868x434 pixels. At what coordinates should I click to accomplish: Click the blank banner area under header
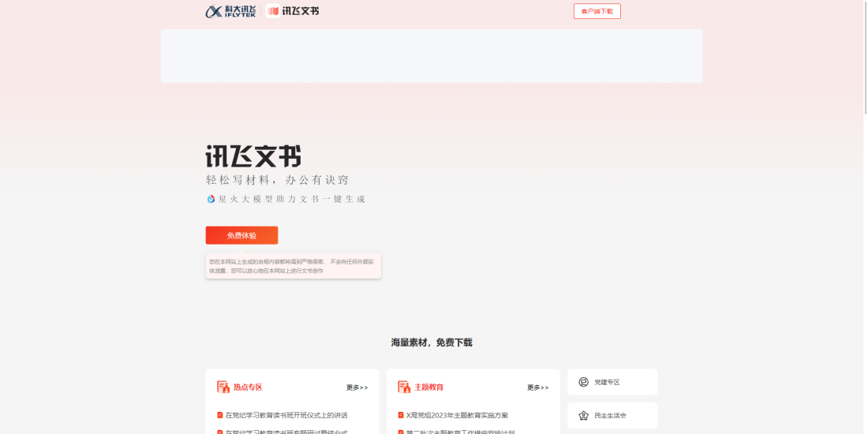pyautogui.click(x=431, y=56)
